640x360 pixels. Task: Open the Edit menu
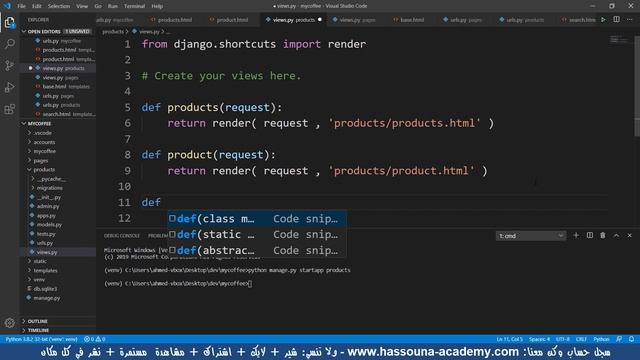pyautogui.click(x=37, y=6)
